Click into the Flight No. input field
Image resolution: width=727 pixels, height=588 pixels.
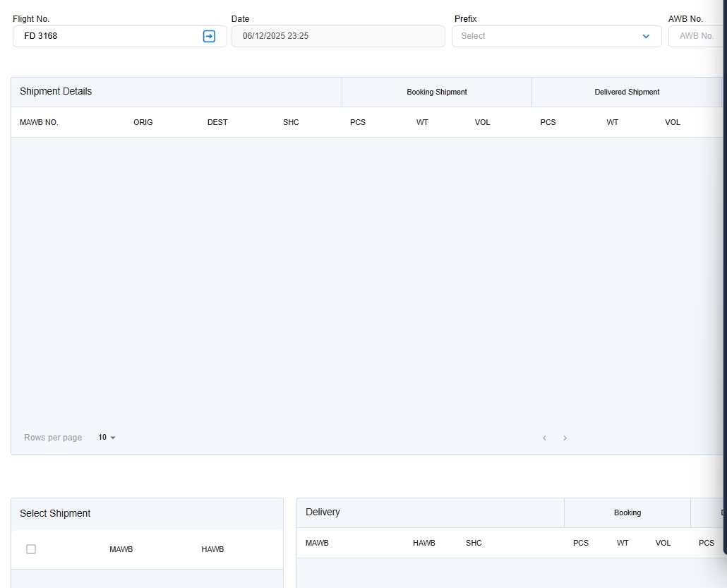point(106,36)
